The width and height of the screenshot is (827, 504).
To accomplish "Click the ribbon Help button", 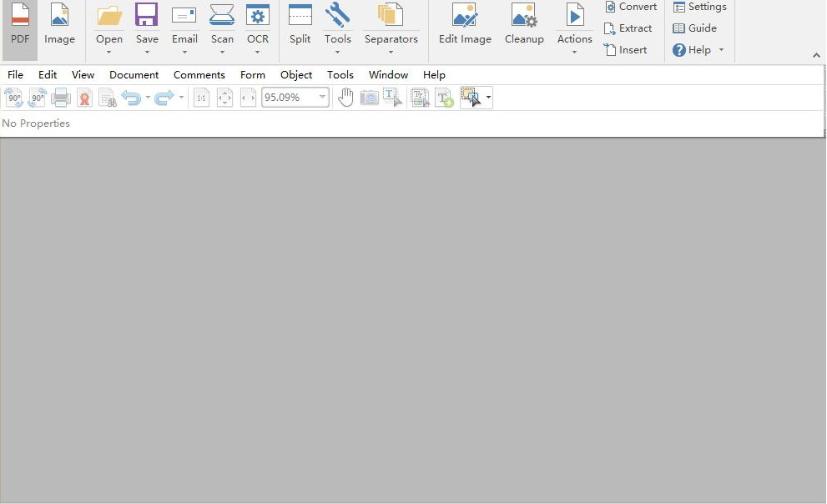I will tap(692, 50).
